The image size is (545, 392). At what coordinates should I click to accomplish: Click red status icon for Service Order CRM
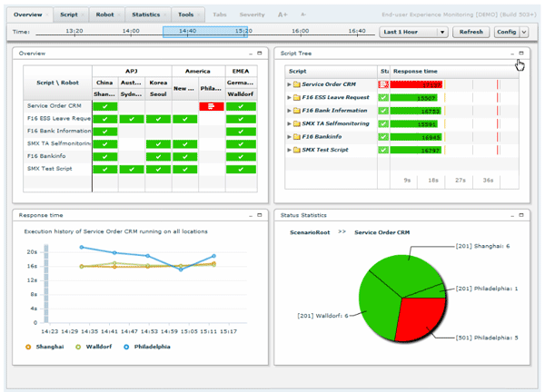[x=383, y=84]
